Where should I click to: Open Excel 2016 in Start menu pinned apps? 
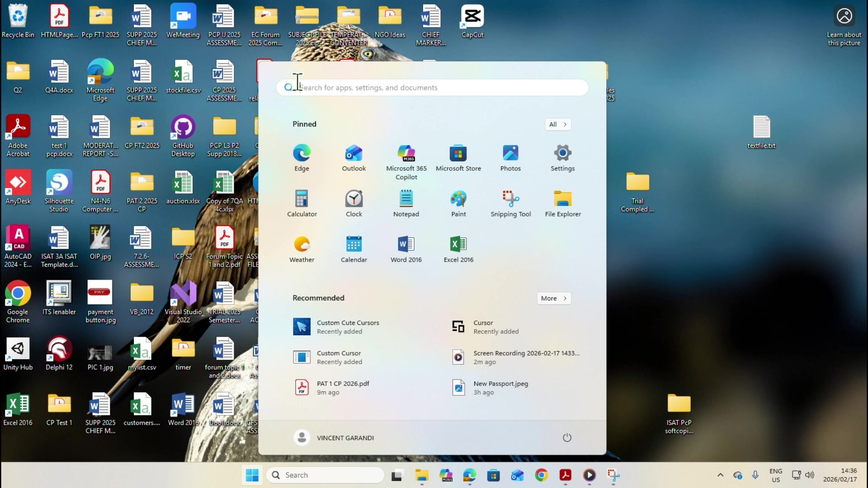click(x=458, y=249)
